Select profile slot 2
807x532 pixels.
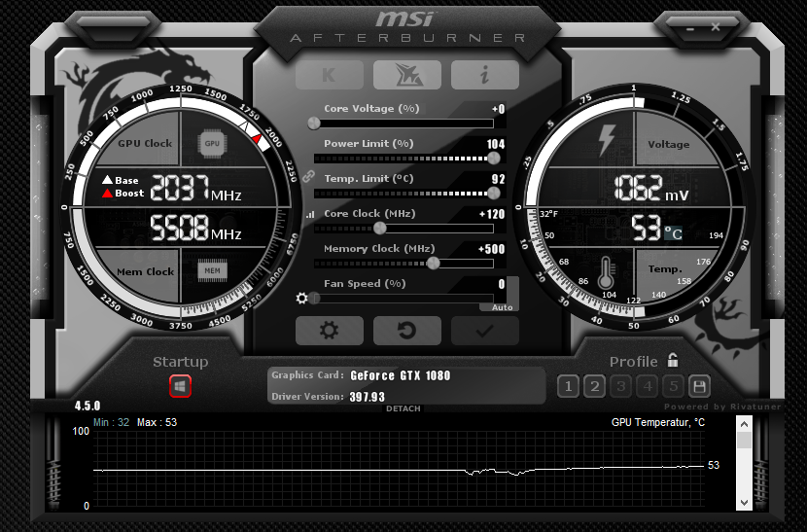tap(594, 386)
